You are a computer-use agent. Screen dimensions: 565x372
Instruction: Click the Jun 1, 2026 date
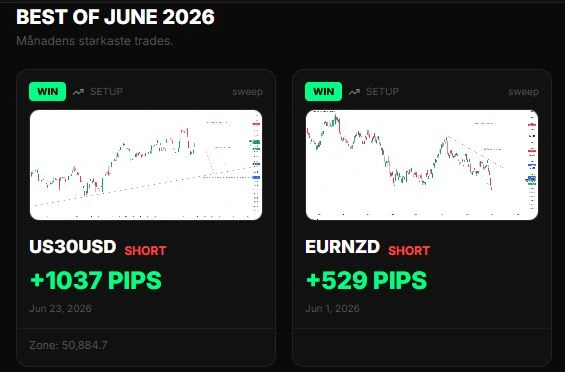pos(332,309)
